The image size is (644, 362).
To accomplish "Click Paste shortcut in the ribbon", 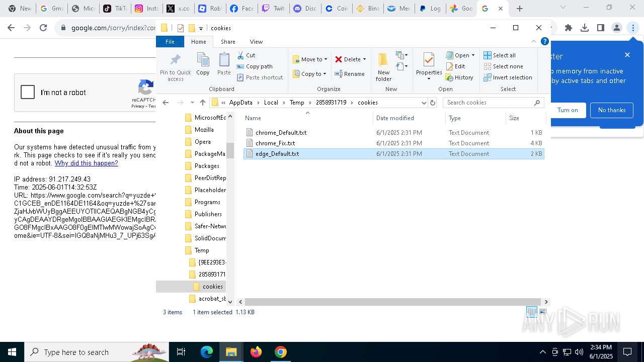I will [260, 77].
